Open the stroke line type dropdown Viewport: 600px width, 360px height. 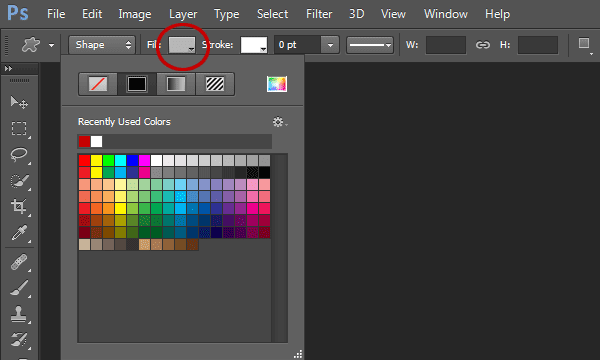pos(370,45)
